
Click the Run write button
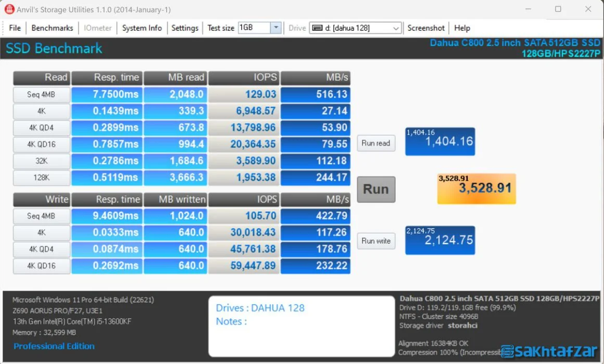(376, 241)
